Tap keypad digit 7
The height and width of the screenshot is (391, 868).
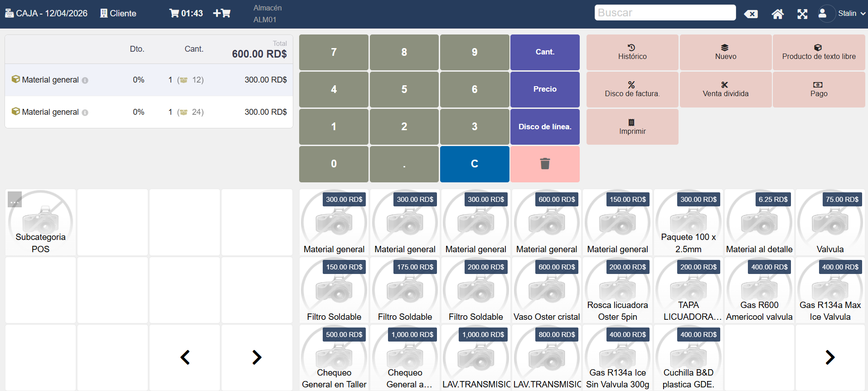pyautogui.click(x=334, y=52)
